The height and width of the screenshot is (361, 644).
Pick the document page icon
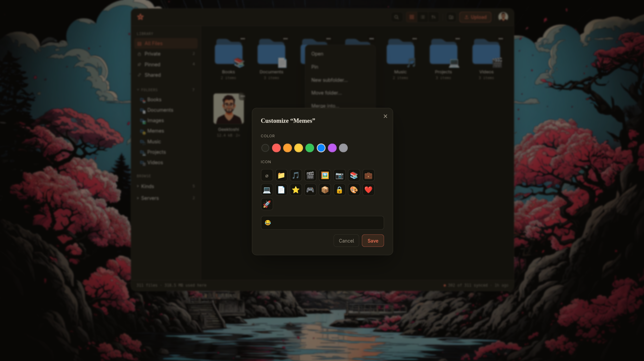(281, 190)
